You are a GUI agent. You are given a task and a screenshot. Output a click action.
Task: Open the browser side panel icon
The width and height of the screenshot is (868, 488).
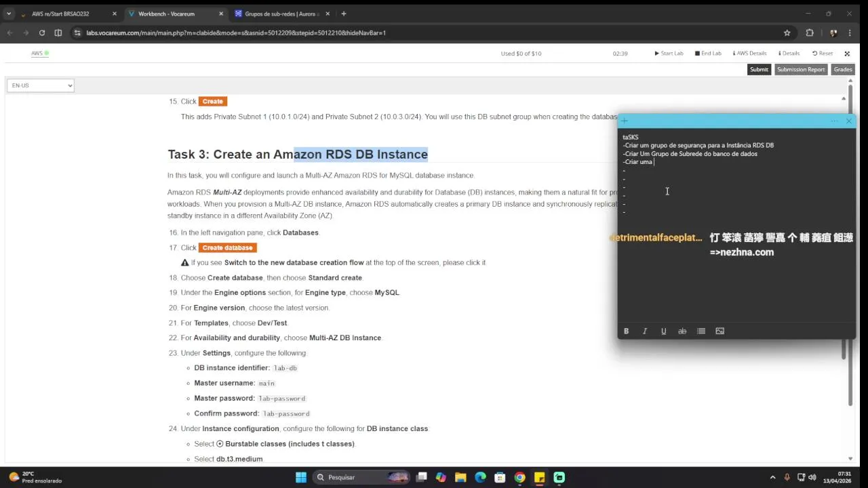58,33
